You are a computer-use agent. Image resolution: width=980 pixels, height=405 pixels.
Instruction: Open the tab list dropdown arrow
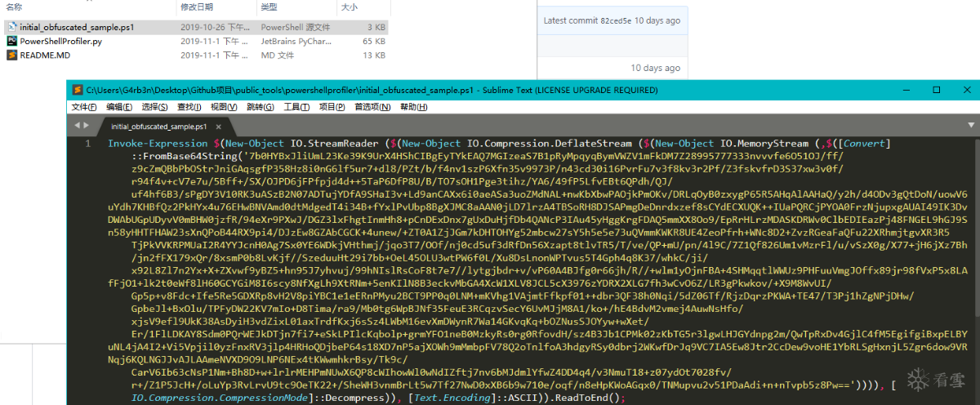pos(969,126)
